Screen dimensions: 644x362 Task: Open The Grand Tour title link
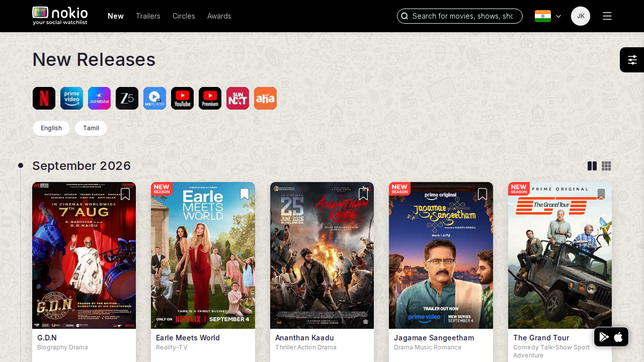pos(541,338)
